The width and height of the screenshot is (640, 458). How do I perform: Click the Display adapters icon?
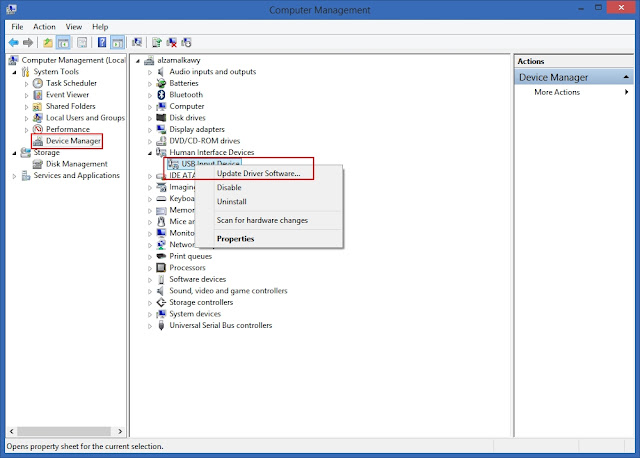click(161, 129)
